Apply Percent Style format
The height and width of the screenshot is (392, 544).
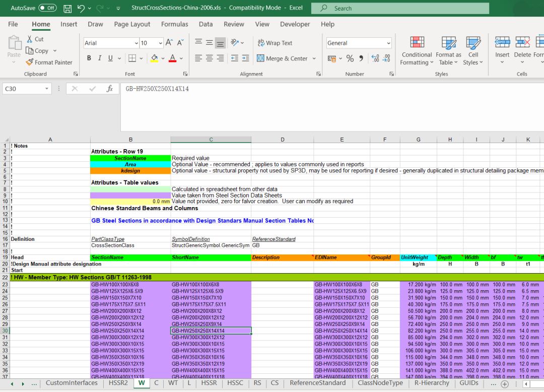350,58
